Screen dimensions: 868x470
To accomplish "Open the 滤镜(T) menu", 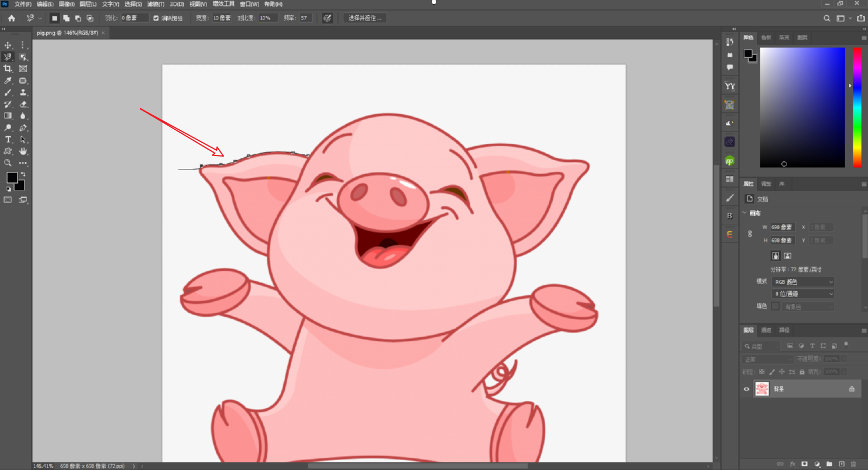I will 155,4.
